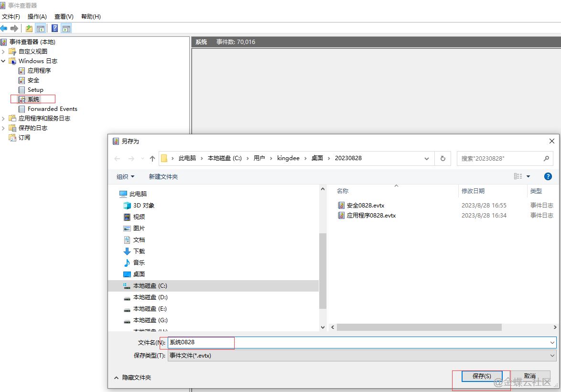This screenshot has width=561, height=392.
Task: Click the horizontal scrollbar in file list
Action: click(x=419, y=327)
